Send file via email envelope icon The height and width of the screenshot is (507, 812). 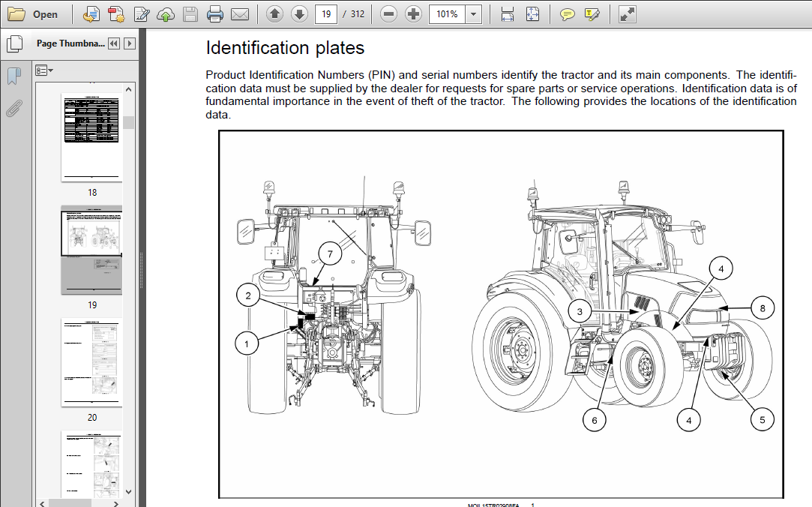click(239, 14)
